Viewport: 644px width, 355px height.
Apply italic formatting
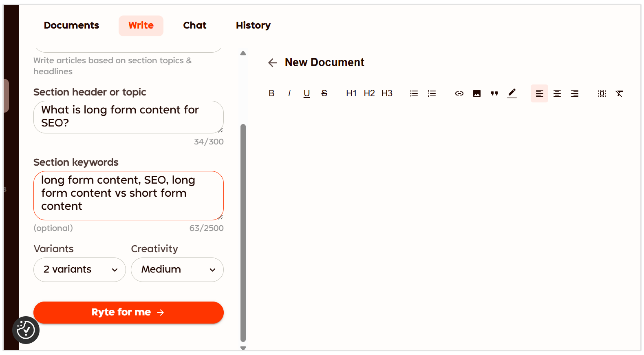coord(289,93)
